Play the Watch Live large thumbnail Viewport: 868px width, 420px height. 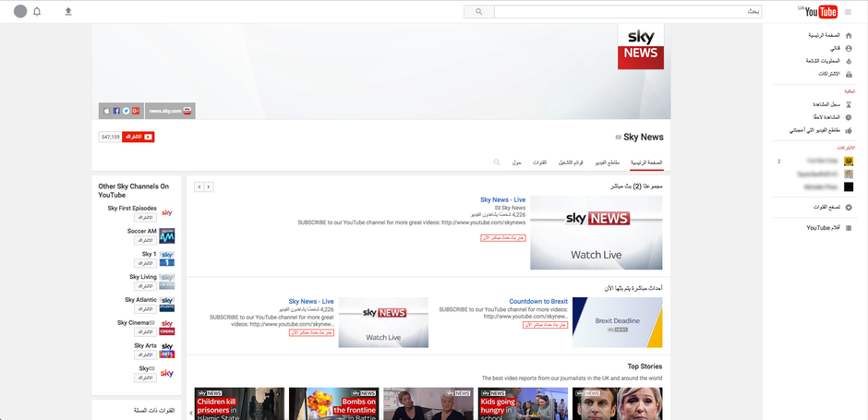click(x=597, y=233)
